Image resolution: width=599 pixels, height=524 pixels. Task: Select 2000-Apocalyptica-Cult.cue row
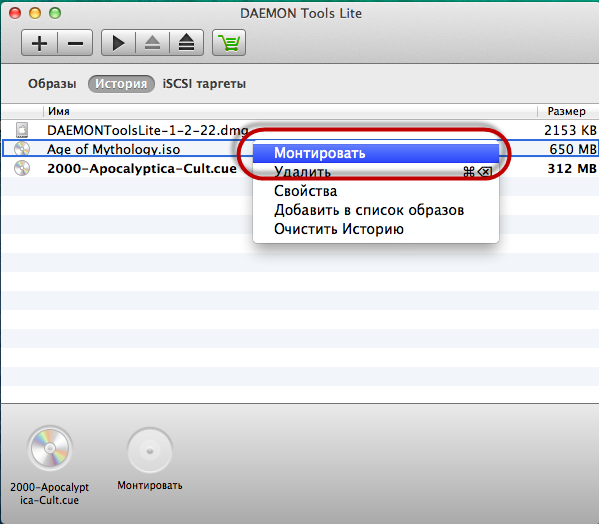(300, 168)
